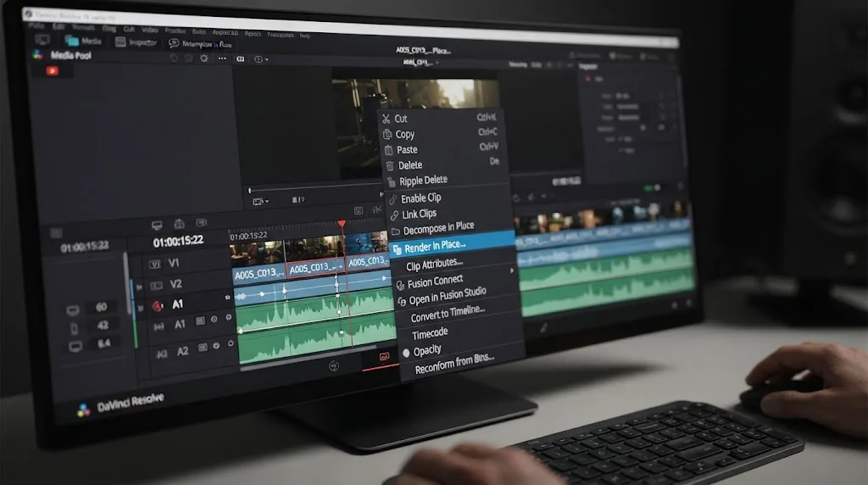
Task: Click the A2 track link icon
Action: tap(162, 354)
